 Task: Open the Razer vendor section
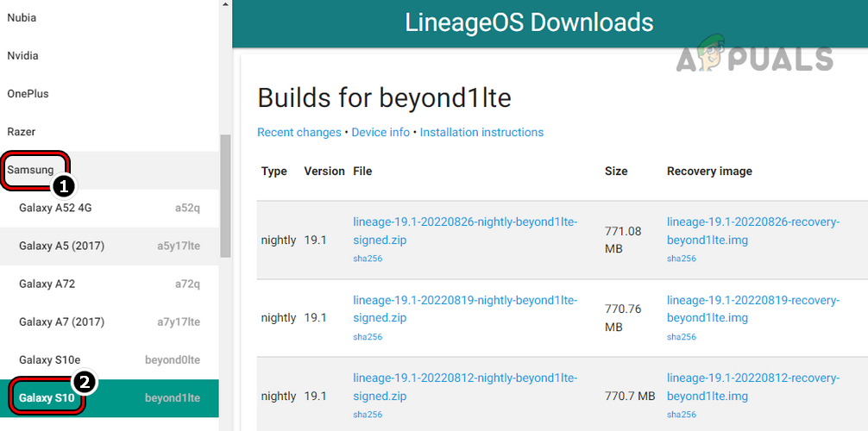(x=22, y=132)
